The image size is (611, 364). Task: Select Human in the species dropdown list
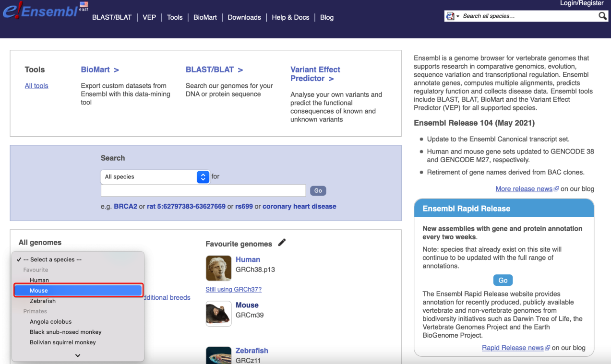(x=78, y=280)
